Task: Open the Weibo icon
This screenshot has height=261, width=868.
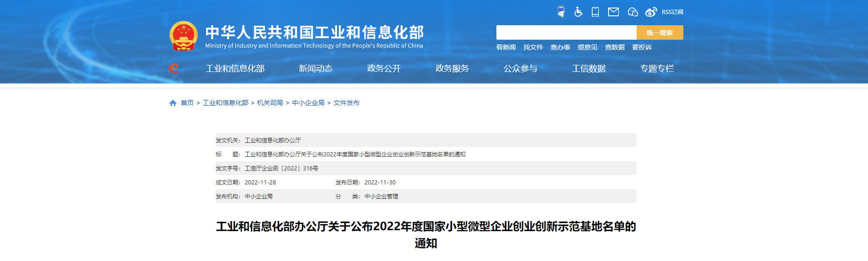Action: pos(651,12)
